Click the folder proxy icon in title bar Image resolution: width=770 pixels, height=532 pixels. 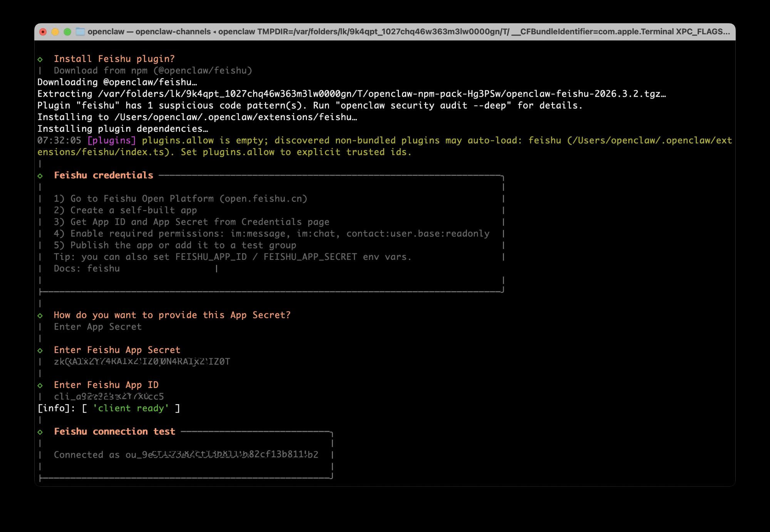coord(80,32)
